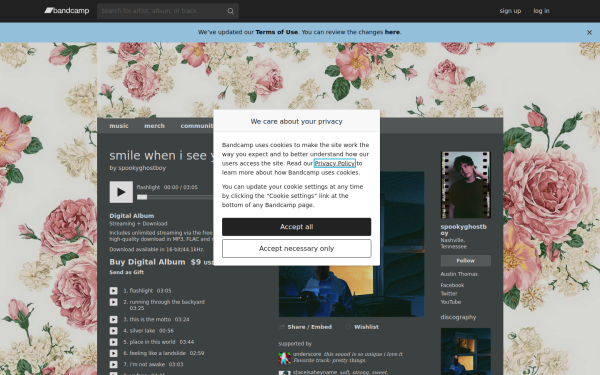Dismiss the Terms of Use banner
This screenshot has height=375, width=600.
tap(589, 33)
